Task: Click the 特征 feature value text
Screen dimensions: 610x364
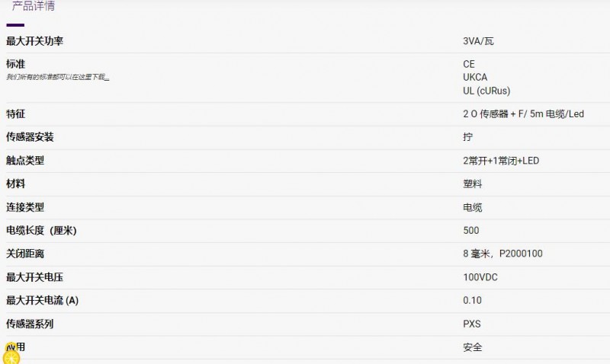Action: pos(523,114)
